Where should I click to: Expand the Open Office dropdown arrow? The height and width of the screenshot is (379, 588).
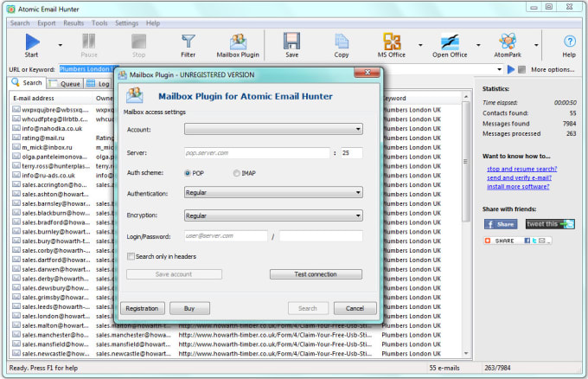click(478, 45)
